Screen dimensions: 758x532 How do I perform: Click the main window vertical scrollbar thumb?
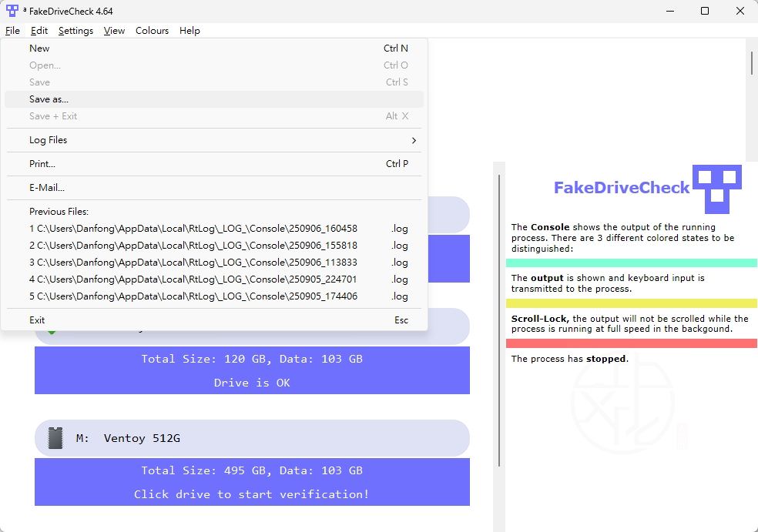pyautogui.click(x=752, y=63)
